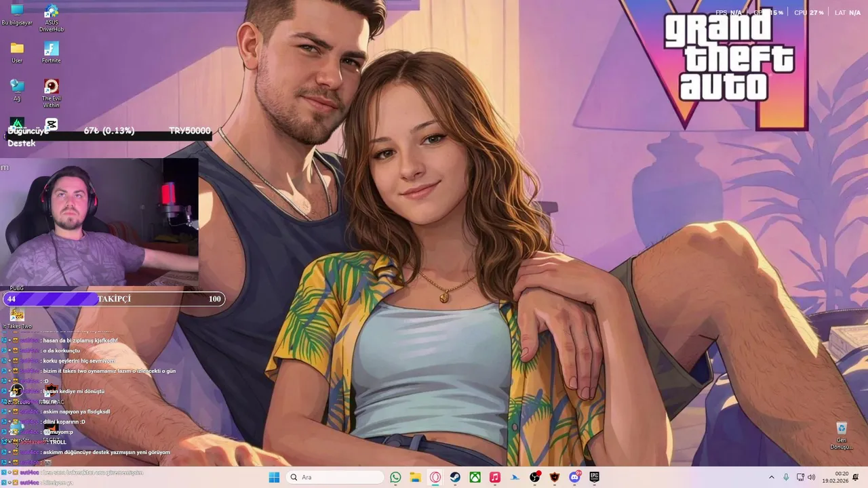Open the Ağ network desktop icon
This screenshot has width=868, height=488.
coord(17,90)
